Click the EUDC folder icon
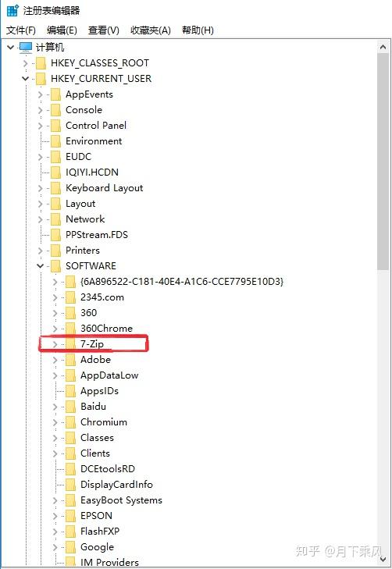The image size is (392, 569). 56,157
